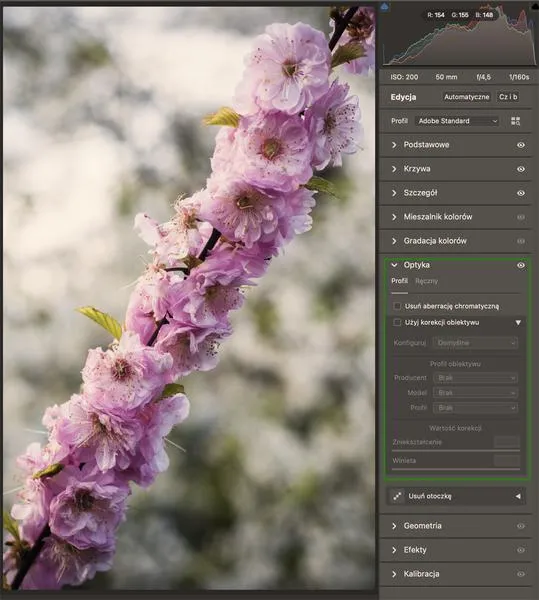Click the Cz i b button

(508, 97)
